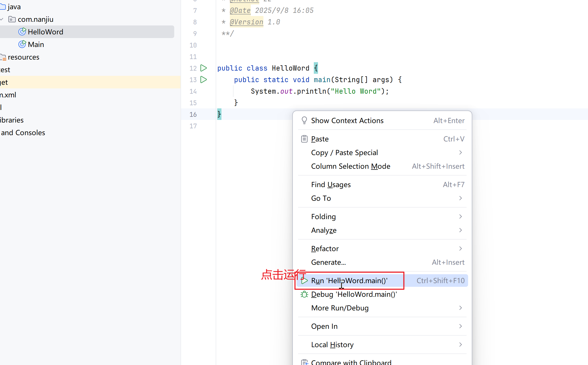Click the HelloWord class icon in tree
The height and width of the screenshot is (365, 588).
[x=22, y=32]
